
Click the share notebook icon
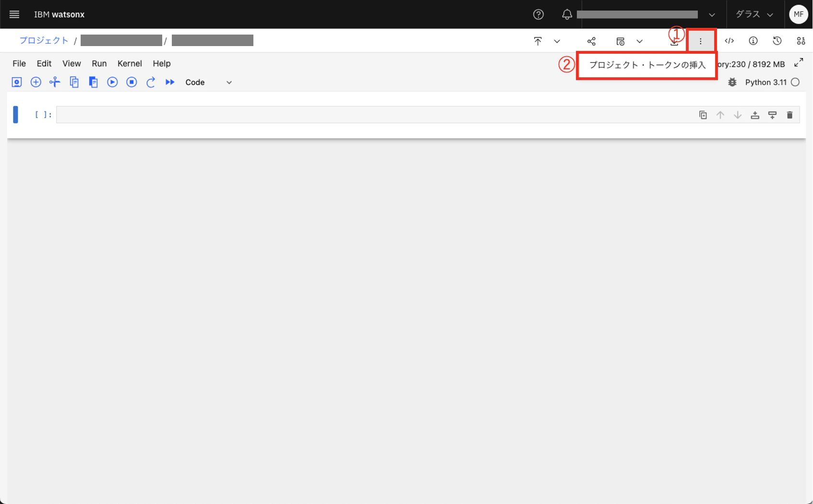[x=591, y=41]
